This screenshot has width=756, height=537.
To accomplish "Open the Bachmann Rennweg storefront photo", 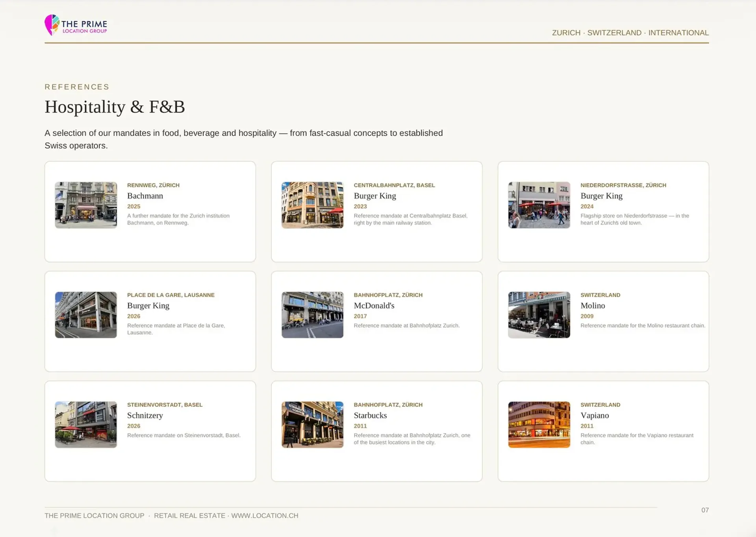I will pos(86,205).
